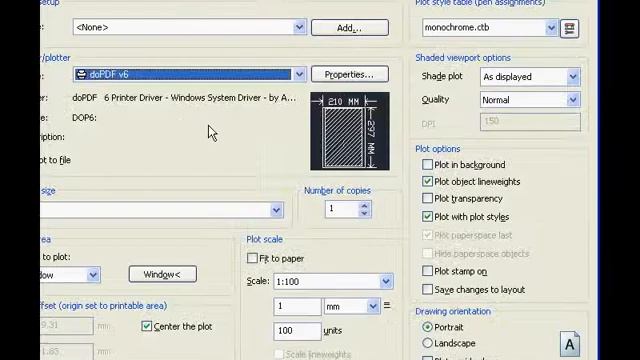This screenshot has width=640, height=360.
Task: Click the Shaded viewport options heading
Action: [x=463, y=58]
